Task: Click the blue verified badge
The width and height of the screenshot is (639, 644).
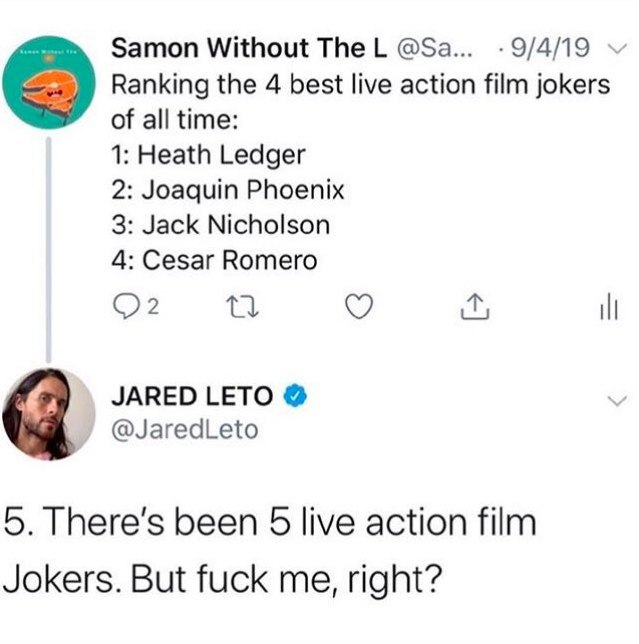Action: pos(295,397)
